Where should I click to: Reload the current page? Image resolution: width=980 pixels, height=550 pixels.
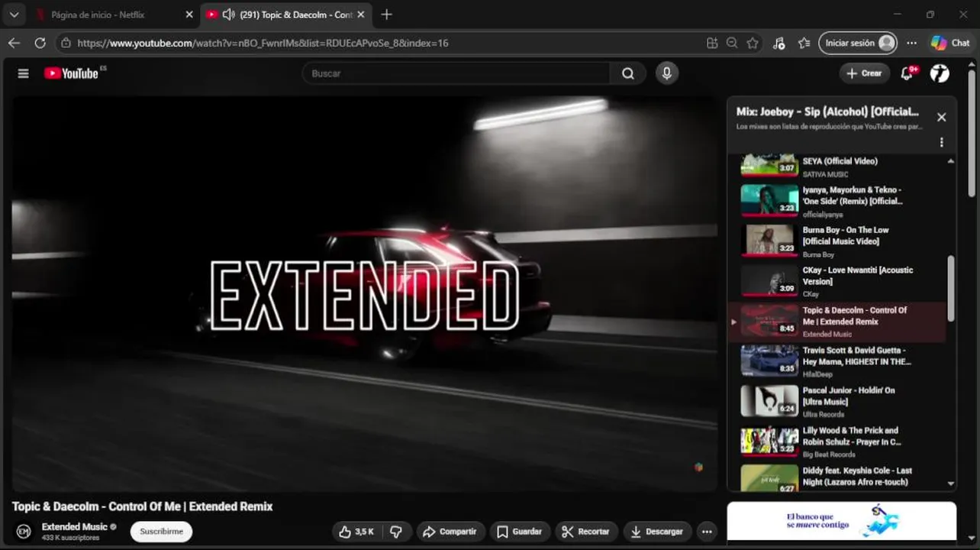[40, 43]
